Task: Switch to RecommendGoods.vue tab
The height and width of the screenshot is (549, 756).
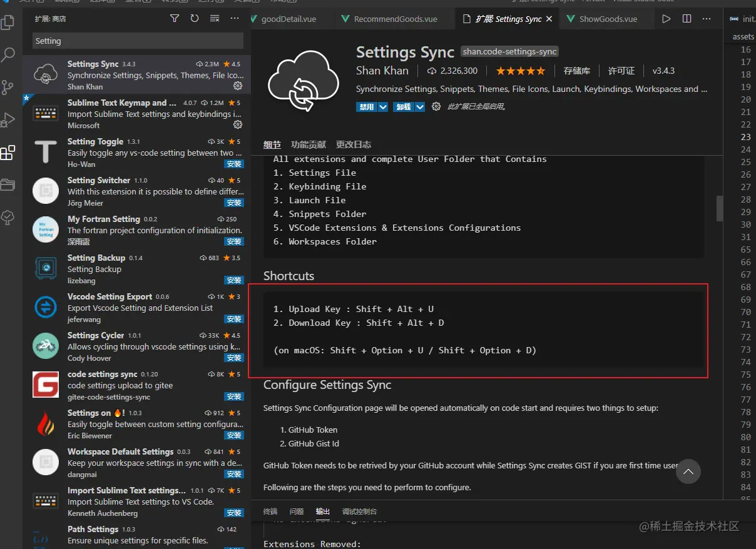Action: (x=395, y=19)
